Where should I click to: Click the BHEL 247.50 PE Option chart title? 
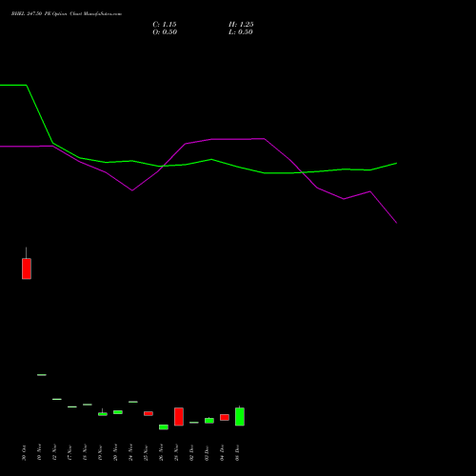click(x=67, y=14)
